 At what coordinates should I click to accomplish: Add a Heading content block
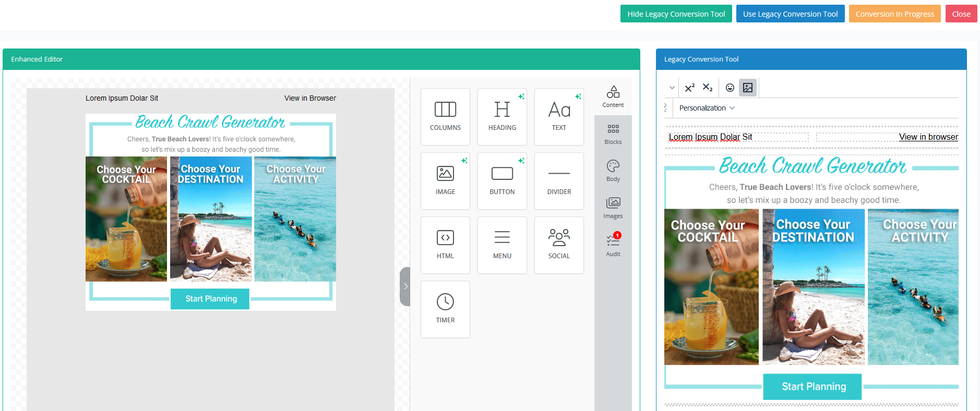(x=502, y=117)
